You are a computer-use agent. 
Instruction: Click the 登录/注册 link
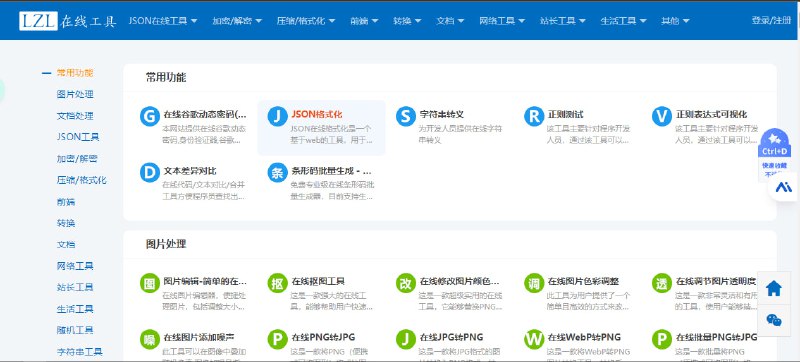point(771,20)
